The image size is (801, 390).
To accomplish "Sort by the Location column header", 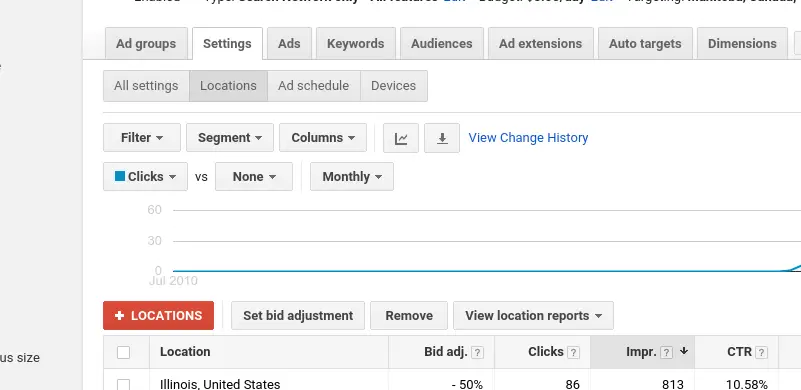I will pos(185,352).
